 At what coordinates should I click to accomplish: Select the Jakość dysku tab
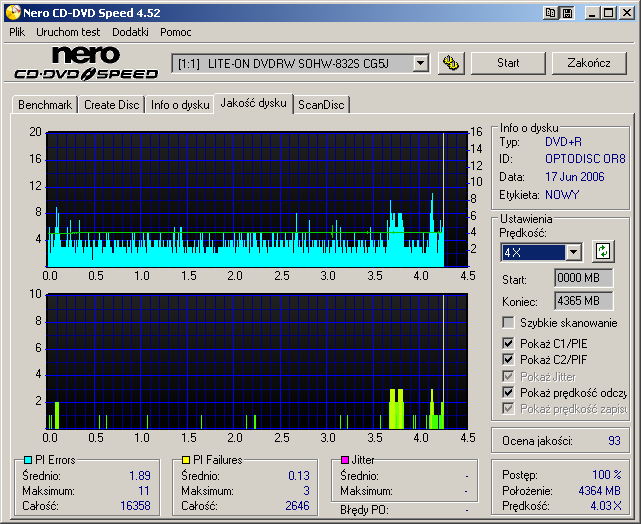click(253, 103)
